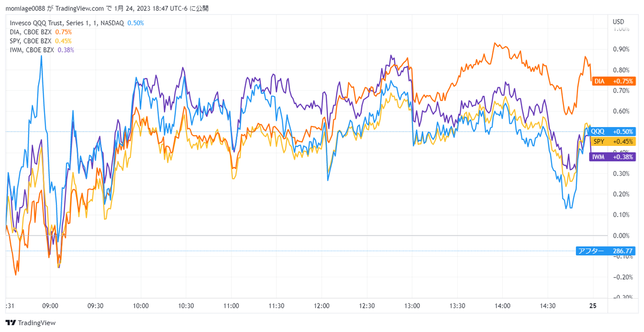Viewport: 644px width, 332px height.
Task: Click the SPY legend value 0.45%
Action: 63,41
